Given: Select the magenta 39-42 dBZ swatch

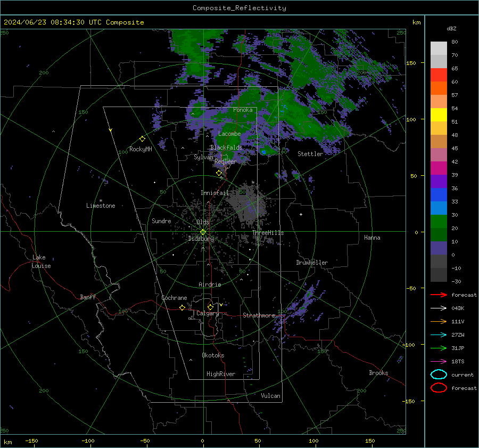Looking at the screenshot, I should 439,168.
